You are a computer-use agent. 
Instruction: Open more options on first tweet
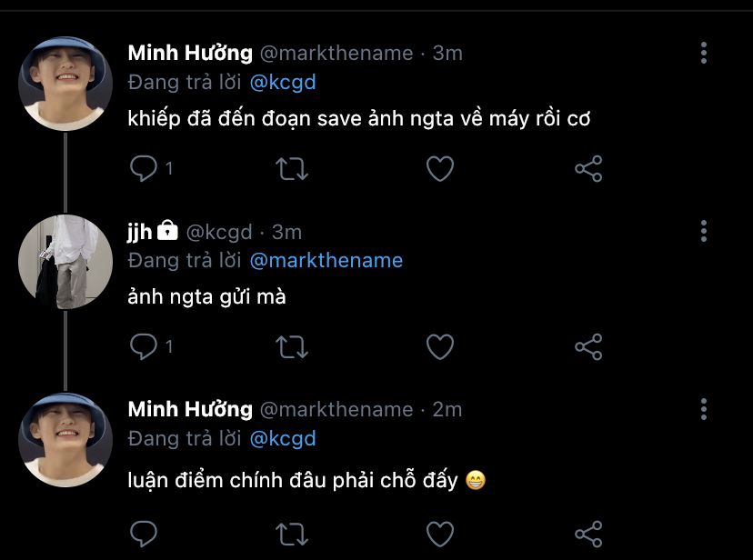click(703, 53)
